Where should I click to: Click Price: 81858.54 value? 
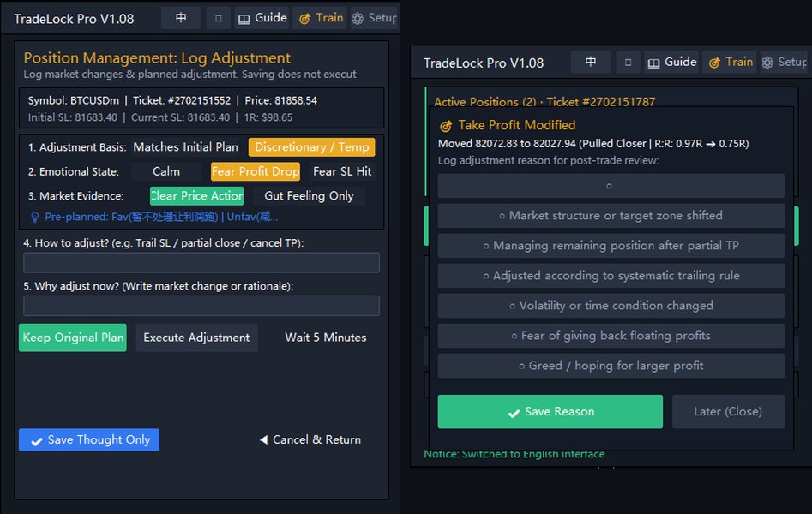(x=280, y=100)
